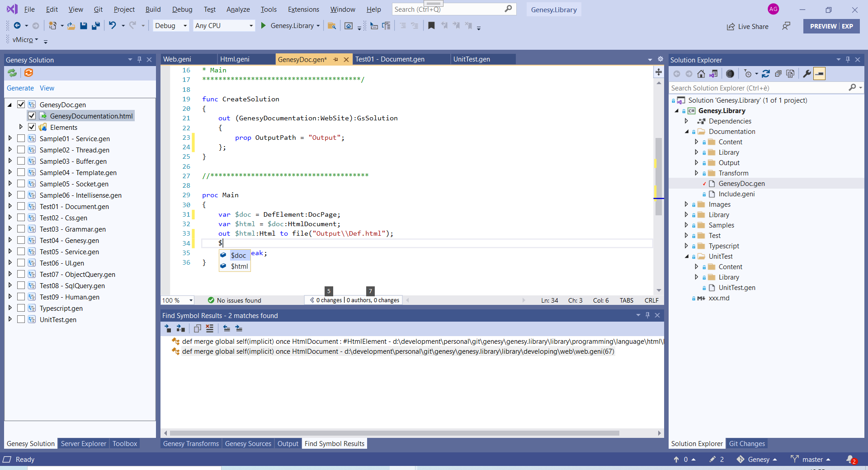Click the pending changes filter clock icon
This screenshot has height=470, width=868.
[748, 74]
